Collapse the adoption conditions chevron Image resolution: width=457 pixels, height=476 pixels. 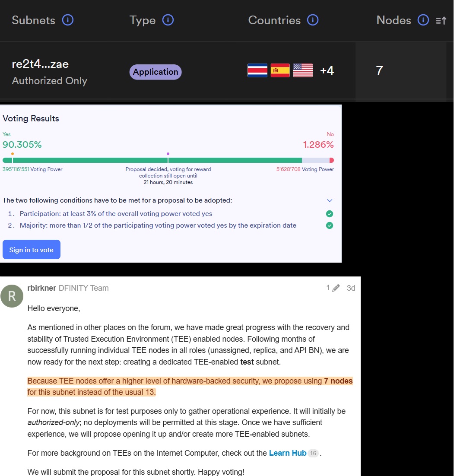click(330, 200)
